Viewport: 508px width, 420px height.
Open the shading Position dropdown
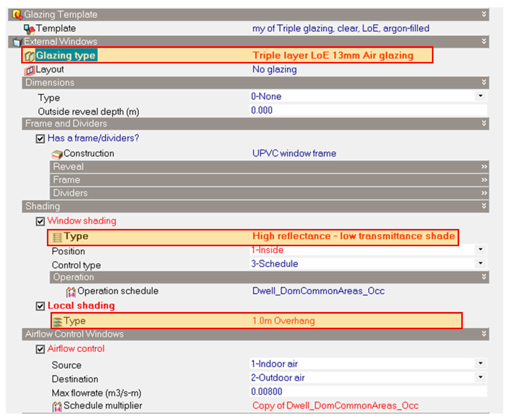click(x=480, y=249)
